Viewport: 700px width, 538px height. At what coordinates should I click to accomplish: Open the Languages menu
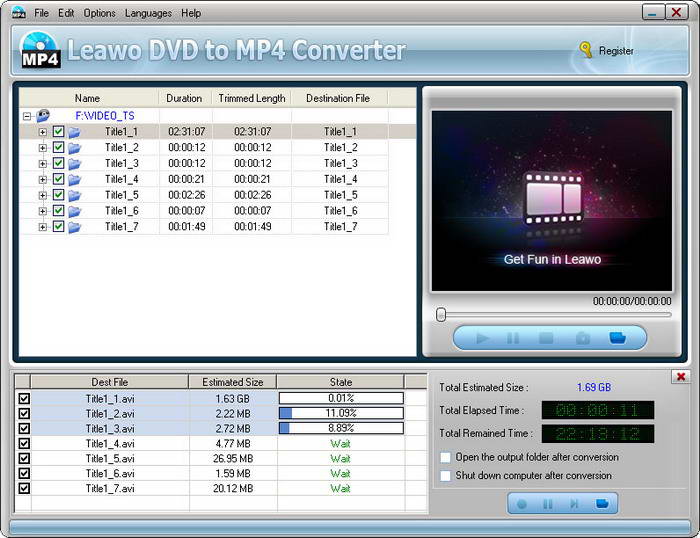[x=148, y=13]
